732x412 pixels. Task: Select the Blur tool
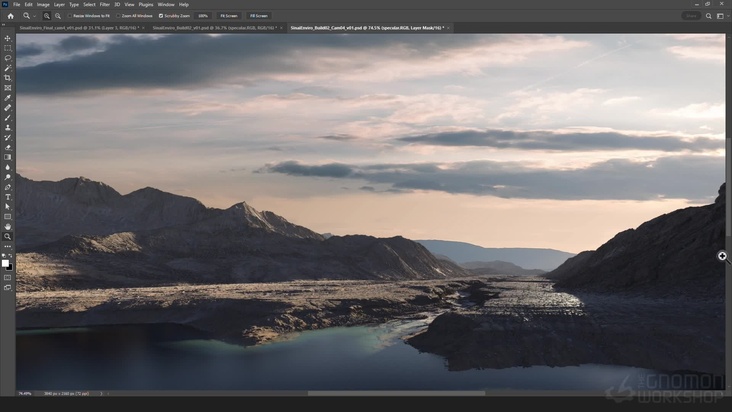[7, 167]
